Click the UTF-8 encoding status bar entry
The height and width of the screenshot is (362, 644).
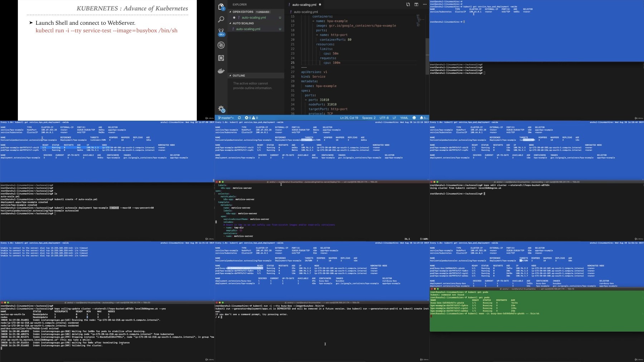click(x=384, y=118)
